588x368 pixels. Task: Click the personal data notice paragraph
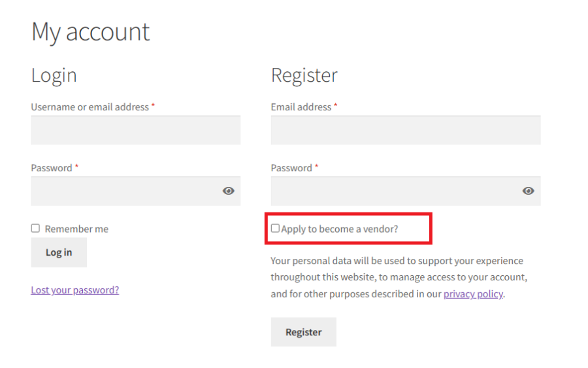[399, 277]
